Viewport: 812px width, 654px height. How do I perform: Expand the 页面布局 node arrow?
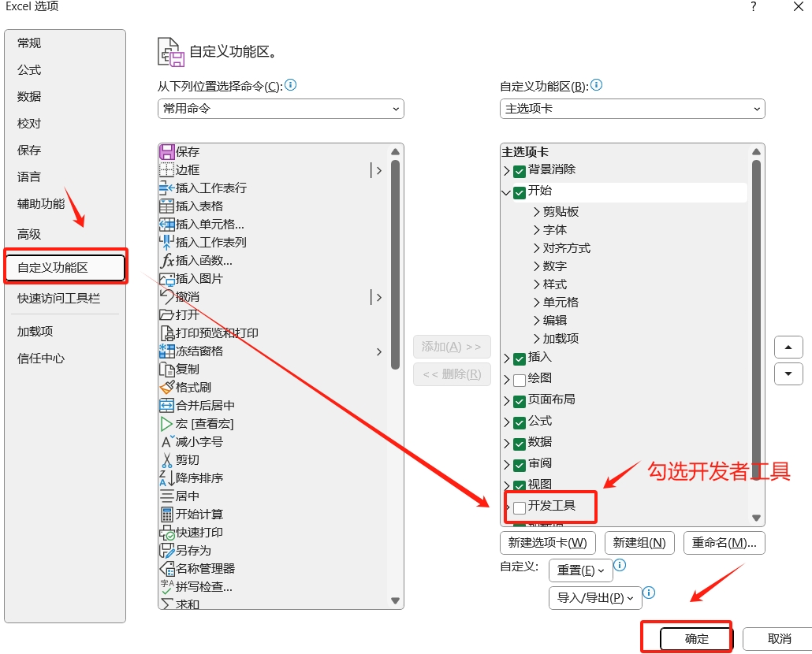pyautogui.click(x=506, y=402)
